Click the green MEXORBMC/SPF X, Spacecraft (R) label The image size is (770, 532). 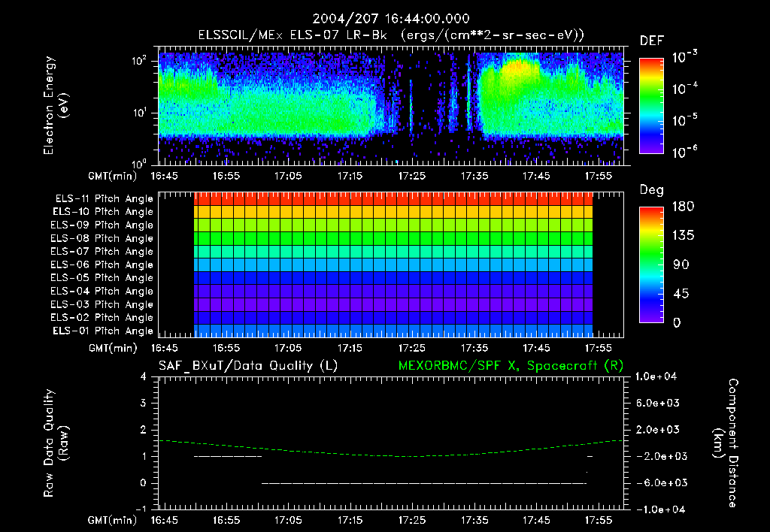coord(511,366)
